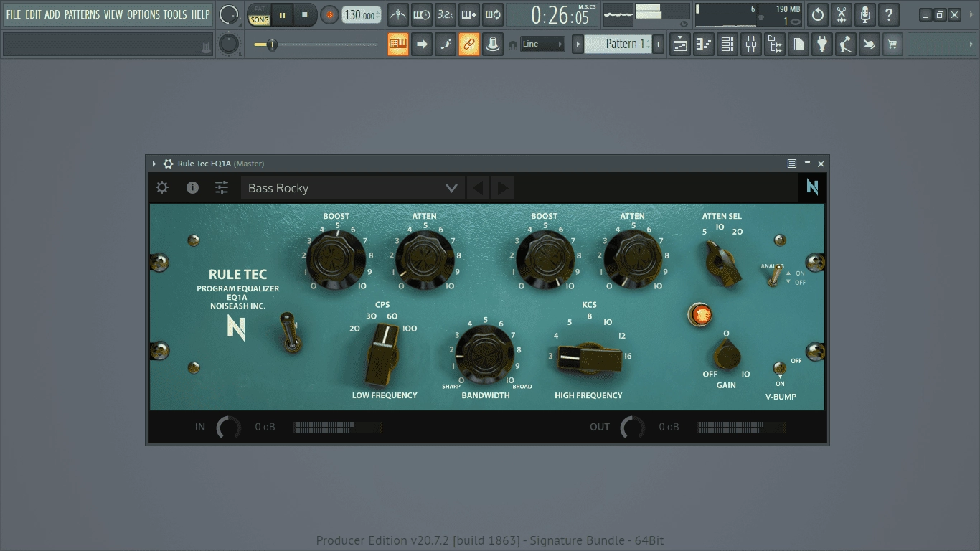Flip the V-BUMP on/off switch
Viewport: 980px width, 551px height.
click(780, 369)
